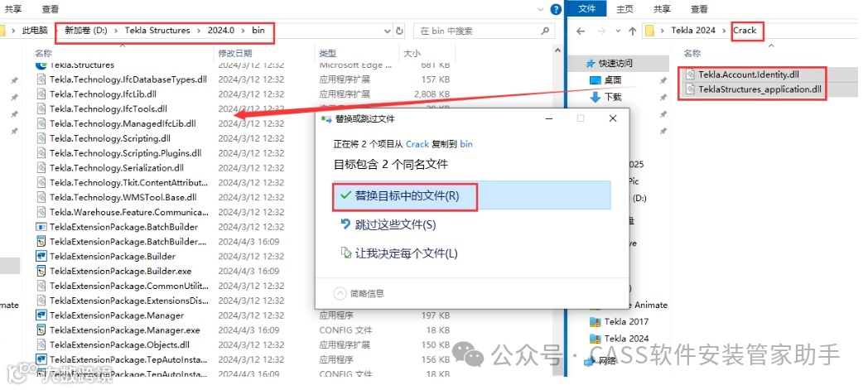Sort by 名称 column in left window
The width and height of the screenshot is (868, 390).
click(x=43, y=53)
